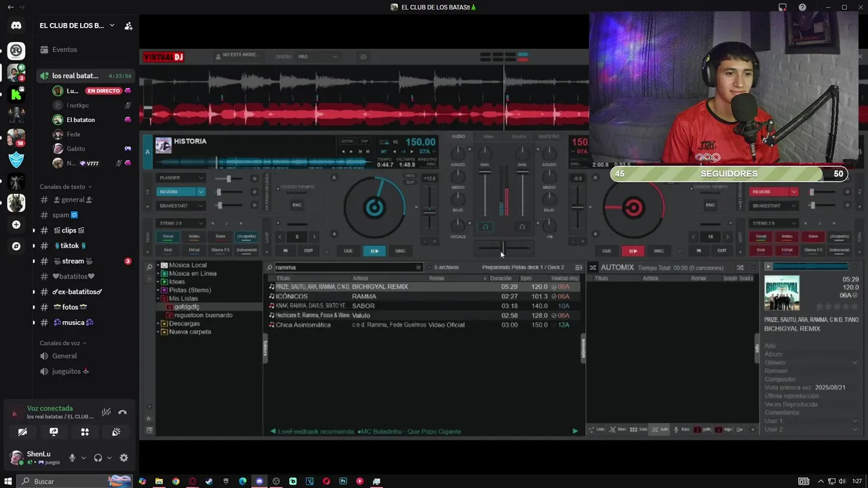
Task: Set loop IN point on deck A
Action: [285, 251]
